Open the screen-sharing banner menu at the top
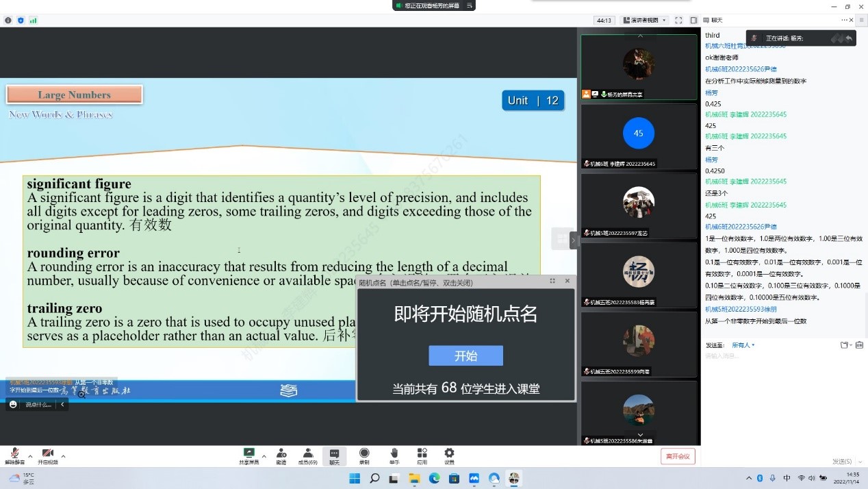This screenshot has height=489, width=868. point(470,5)
